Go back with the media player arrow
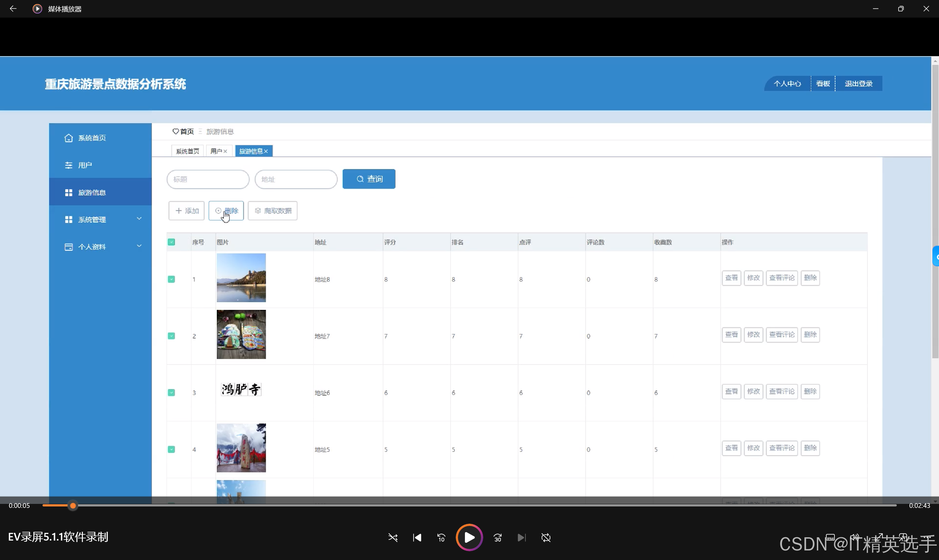This screenshot has width=939, height=560. click(x=13, y=9)
